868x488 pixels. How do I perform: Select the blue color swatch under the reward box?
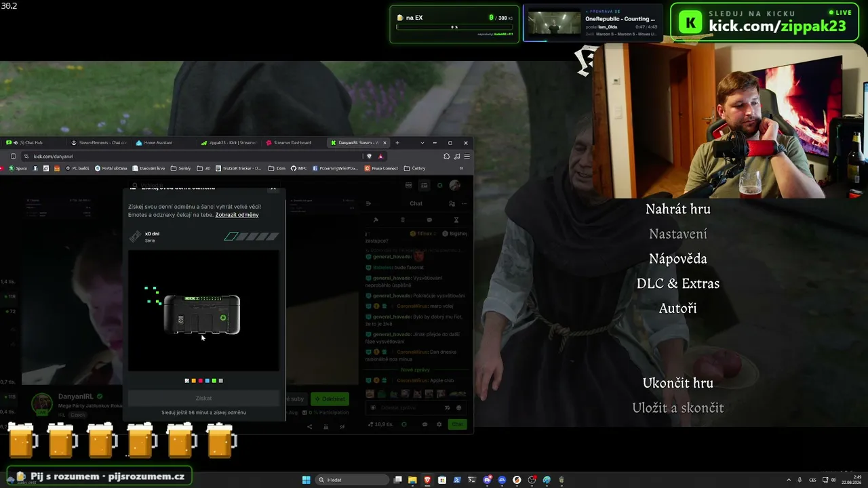tap(208, 381)
